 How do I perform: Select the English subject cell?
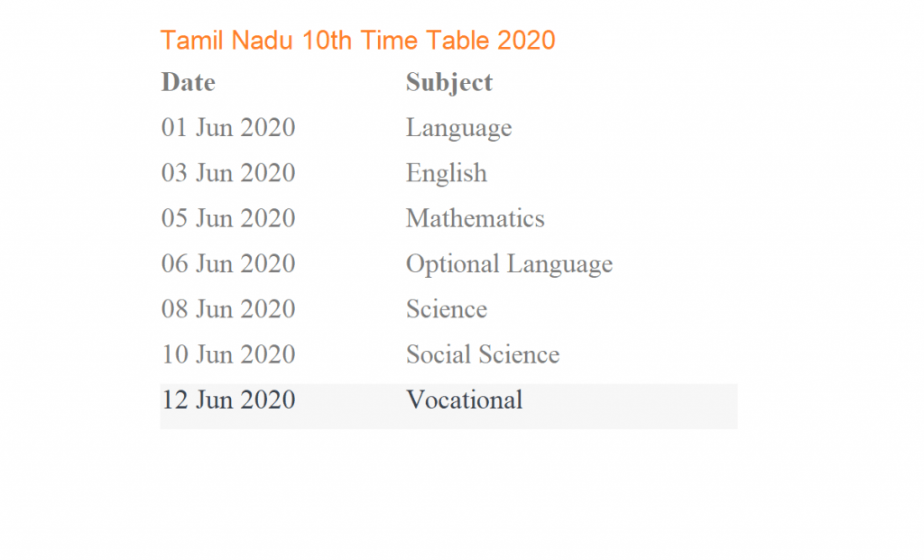point(447,173)
